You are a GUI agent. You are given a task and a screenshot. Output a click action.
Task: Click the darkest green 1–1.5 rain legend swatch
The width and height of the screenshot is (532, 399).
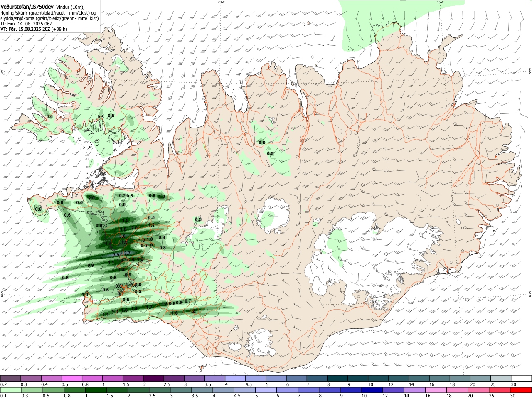[x=96, y=390]
